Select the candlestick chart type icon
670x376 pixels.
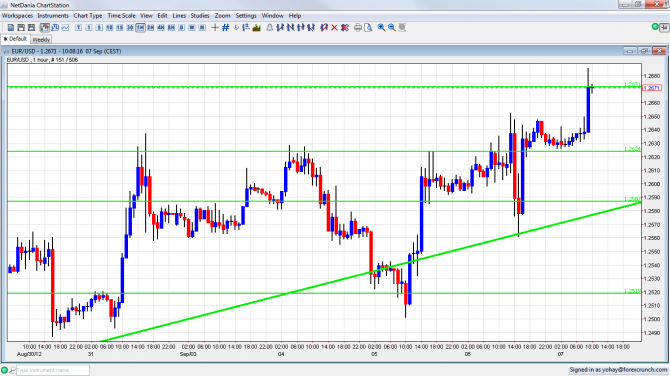coord(45,27)
